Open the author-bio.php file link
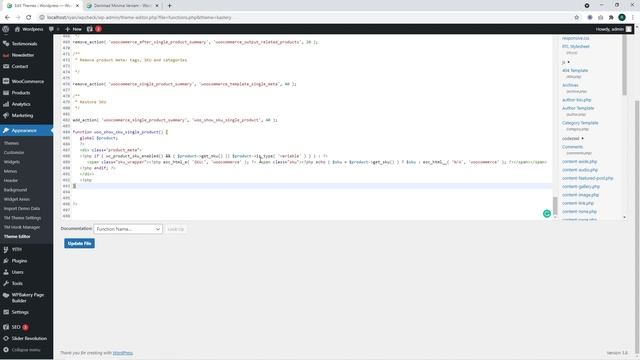This screenshot has height=360, width=640. pos(576,100)
